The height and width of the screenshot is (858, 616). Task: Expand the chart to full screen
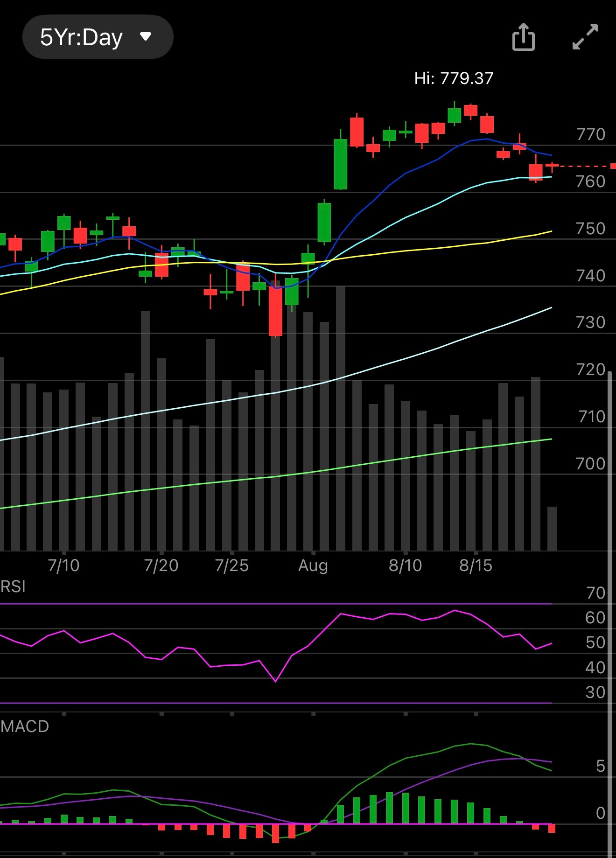point(585,37)
